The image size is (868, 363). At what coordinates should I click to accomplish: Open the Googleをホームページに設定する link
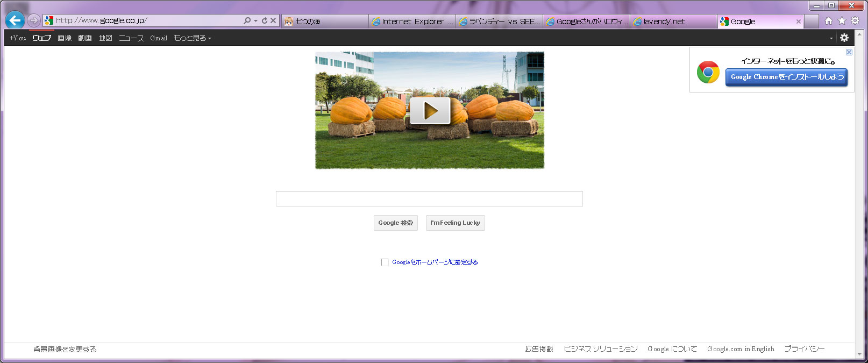tap(435, 262)
